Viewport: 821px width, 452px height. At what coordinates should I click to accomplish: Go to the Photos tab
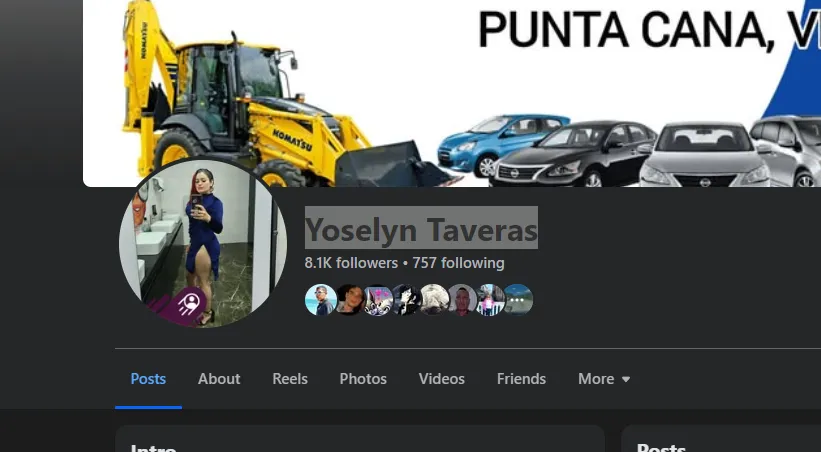point(363,379)
